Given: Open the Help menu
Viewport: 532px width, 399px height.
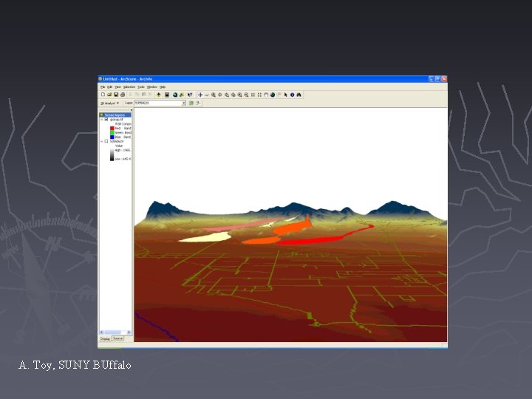Looking at the screenshot, I should 163,87.
